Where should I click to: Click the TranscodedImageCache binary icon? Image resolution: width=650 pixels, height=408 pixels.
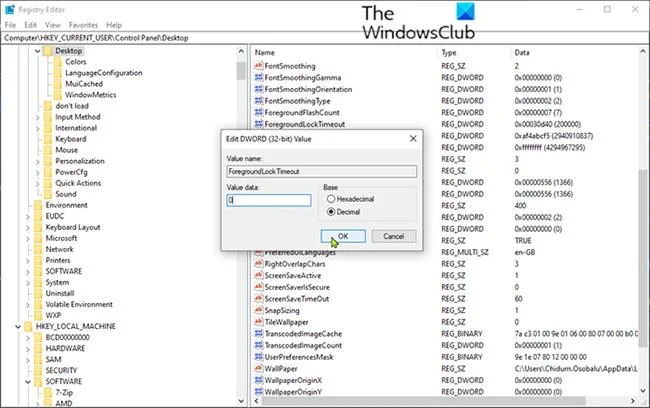(259, 333)
